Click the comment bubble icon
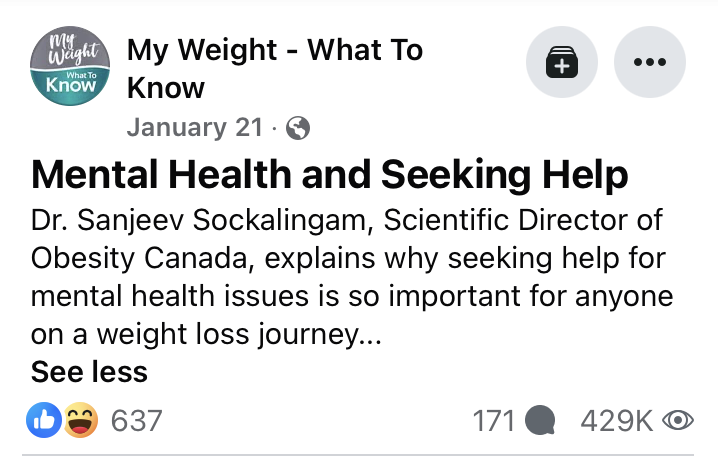The image size is (718, 460). click(x=540, y=420)
